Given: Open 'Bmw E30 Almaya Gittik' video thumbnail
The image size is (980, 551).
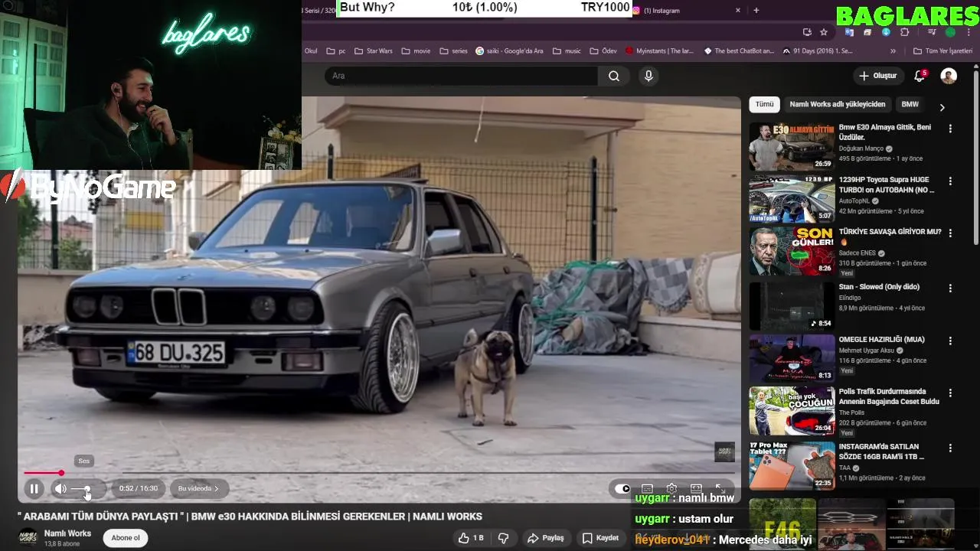Looking at the screenshot, I should click(x=792, y=146).
